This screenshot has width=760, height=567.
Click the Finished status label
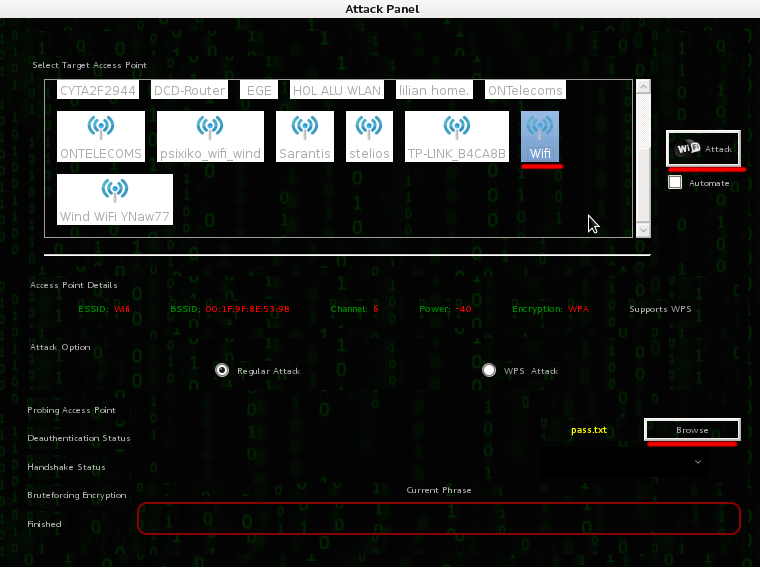coord(44,524)
